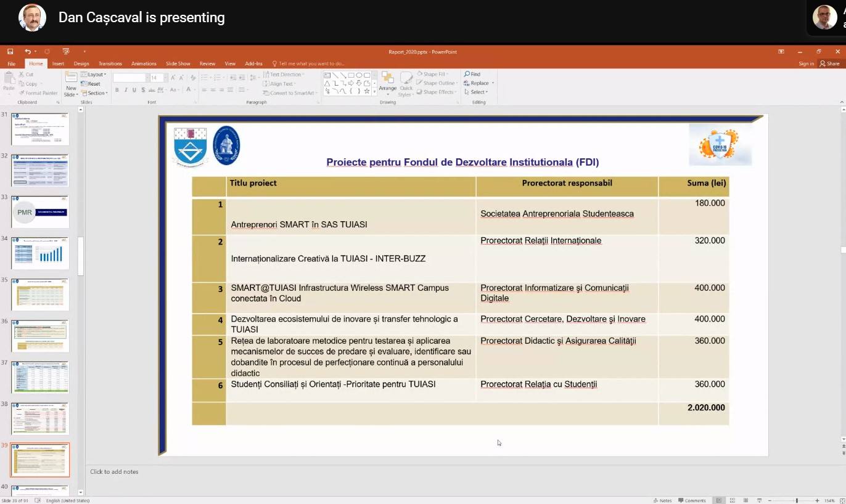The height and width of the screenshot is (504, 846).
Task: Save the presentation via quick access toolbar
Action: pyautogui.click(x=10, y=52)
